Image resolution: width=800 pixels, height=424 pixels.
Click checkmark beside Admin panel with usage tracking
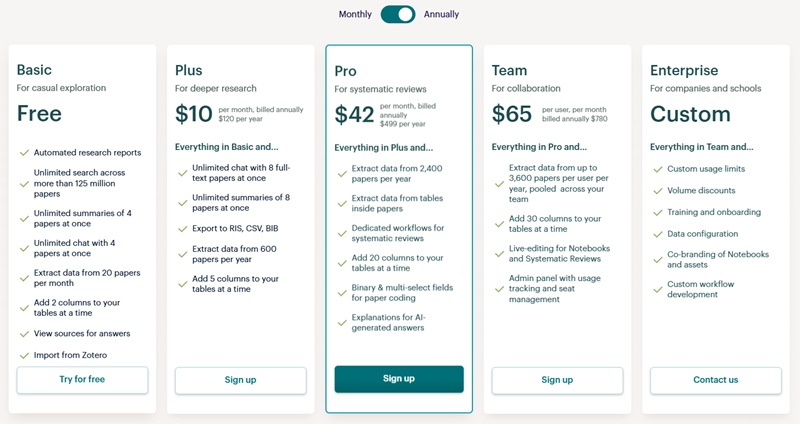[498, 289]
